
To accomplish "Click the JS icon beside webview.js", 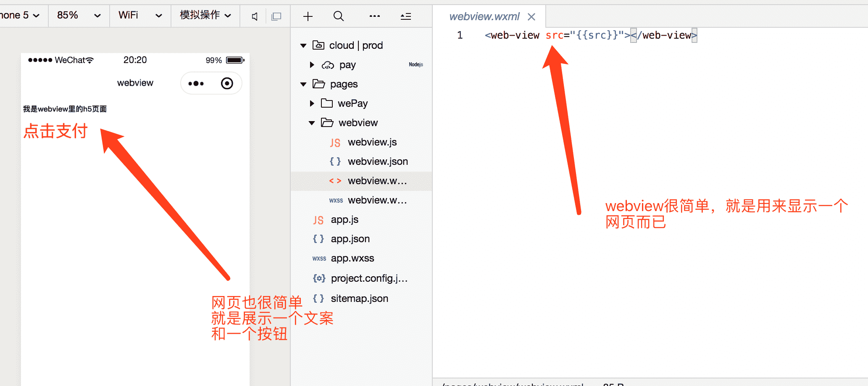I will point(335,143).
